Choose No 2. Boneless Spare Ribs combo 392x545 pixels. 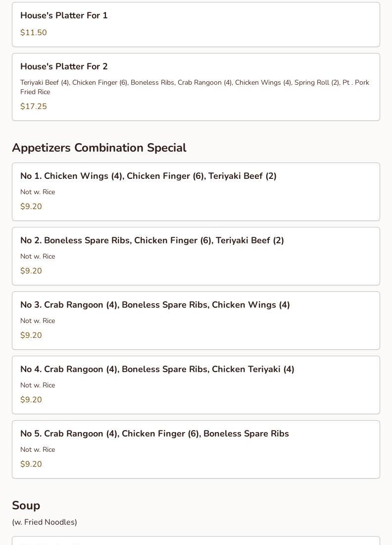tap(152, 240)
